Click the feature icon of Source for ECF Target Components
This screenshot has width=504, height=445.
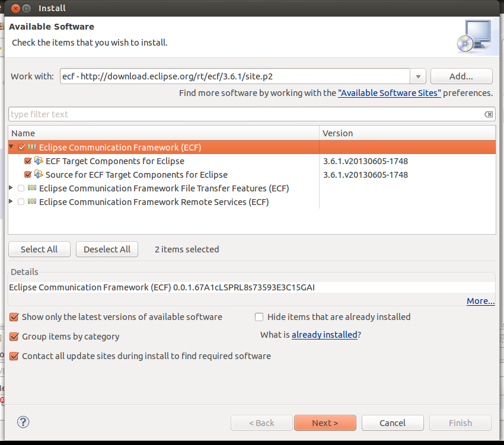tap(39, 174)
